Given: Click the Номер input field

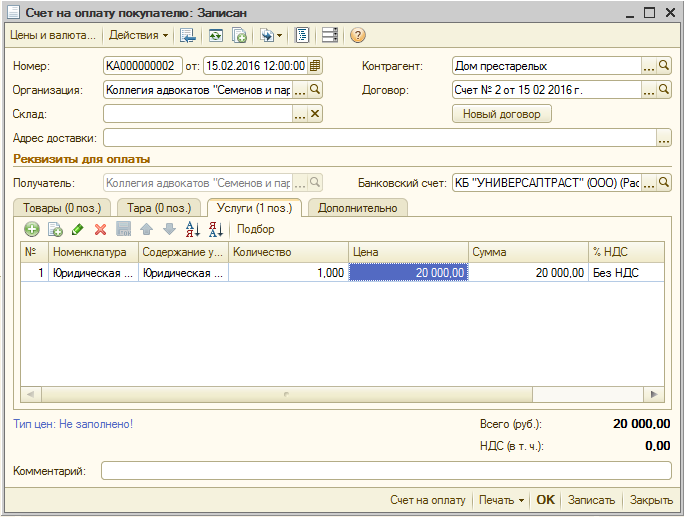Looking at the screenshot, I should pyautogui.click(x=143, y=66).
